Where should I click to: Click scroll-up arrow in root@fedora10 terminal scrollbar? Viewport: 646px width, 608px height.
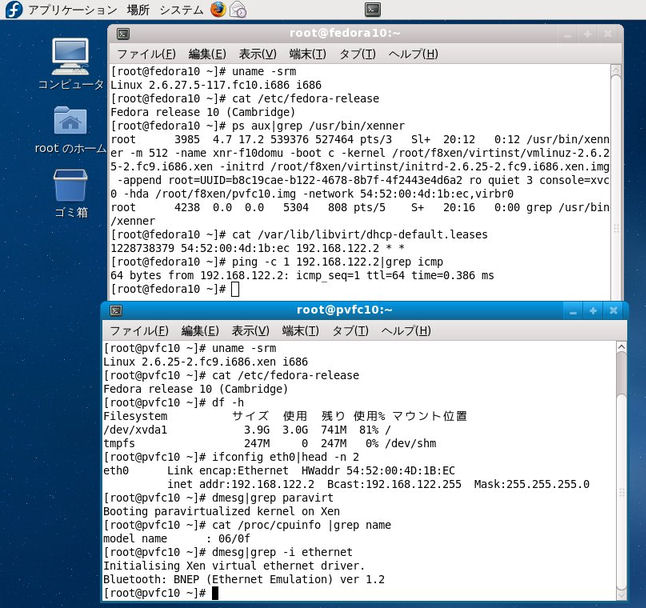616,71
